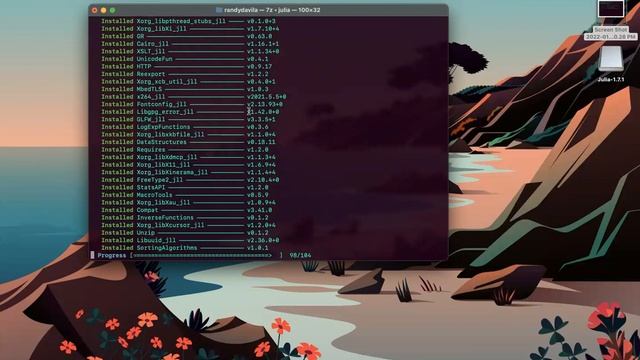This screenshot has height=360, width=640.
Task: Click the Fontconfig_jll package line
Action: pos(192,104)
